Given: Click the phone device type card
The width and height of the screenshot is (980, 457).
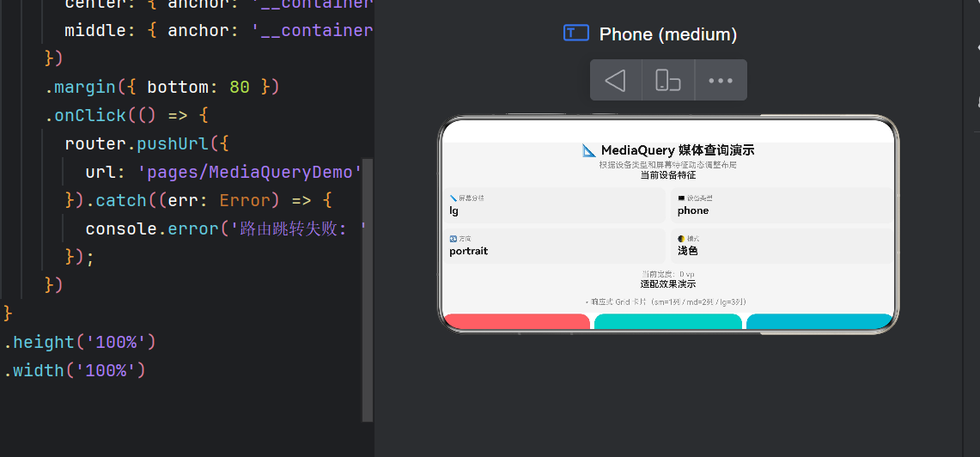Looking at the screenshot, I should click(x=782, y=205).
